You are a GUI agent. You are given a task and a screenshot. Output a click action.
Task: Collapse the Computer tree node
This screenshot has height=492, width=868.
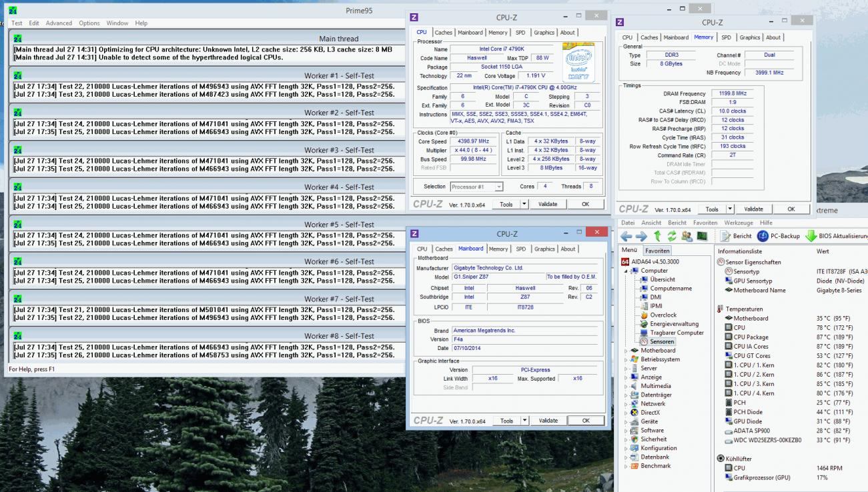click(626, 271)
